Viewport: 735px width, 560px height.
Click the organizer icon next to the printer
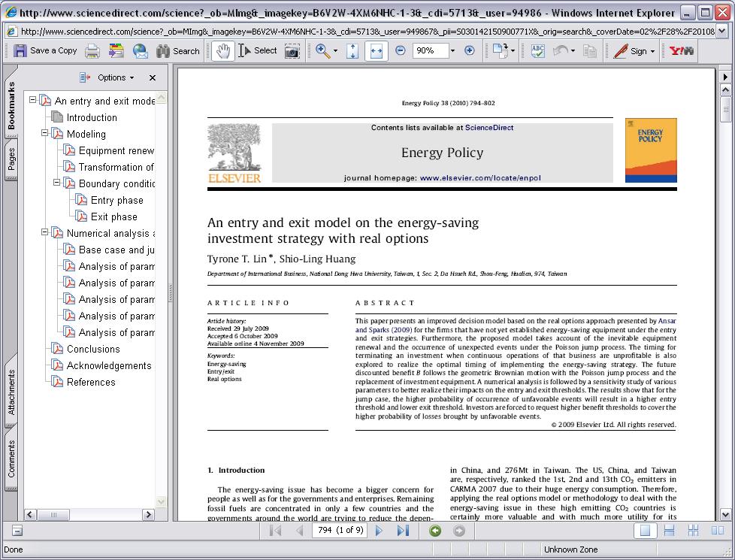[x=116, y=50]
